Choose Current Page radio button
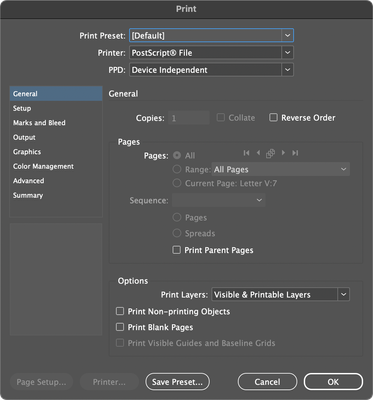Image resolution: width=373 pixels, height=400 pixels. point(177,183)
